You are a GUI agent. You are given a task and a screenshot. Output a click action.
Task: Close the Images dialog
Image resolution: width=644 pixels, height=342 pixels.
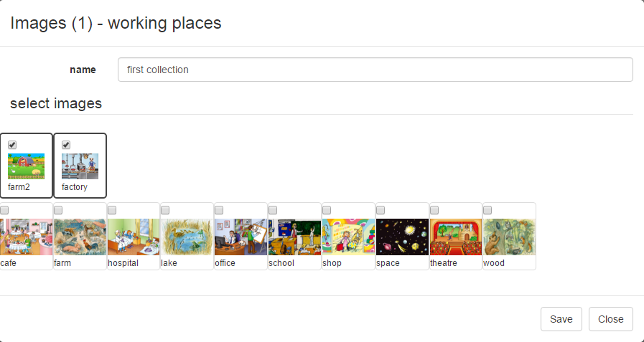(x=611, y=319)
